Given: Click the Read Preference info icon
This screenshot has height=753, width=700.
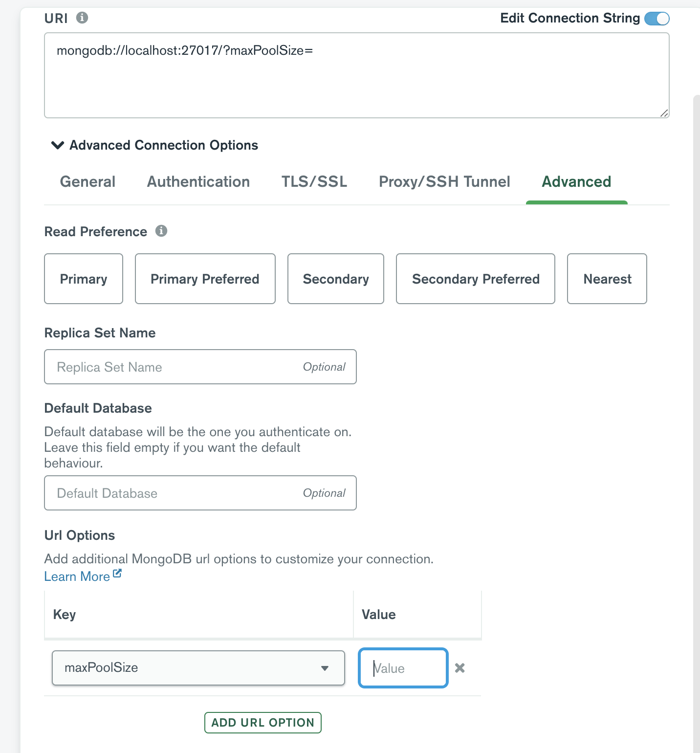Looking at the screenshot, I should pyautogui.click(x=161, y=231).
